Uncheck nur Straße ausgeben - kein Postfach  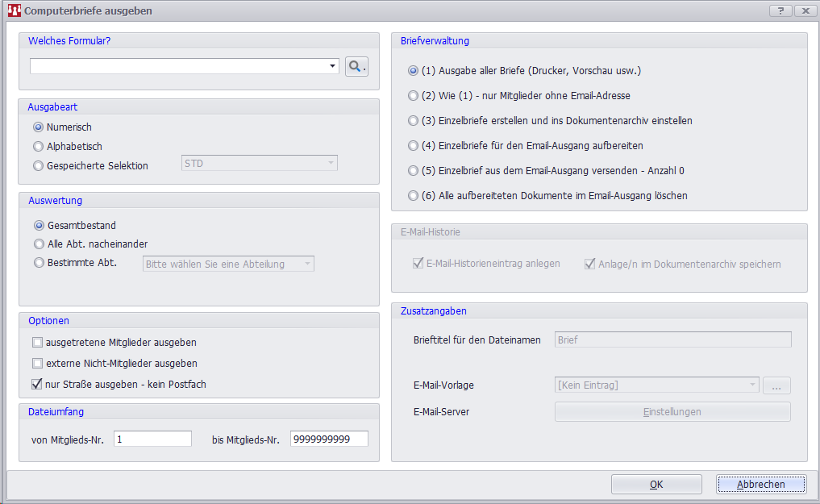point(38,385)
